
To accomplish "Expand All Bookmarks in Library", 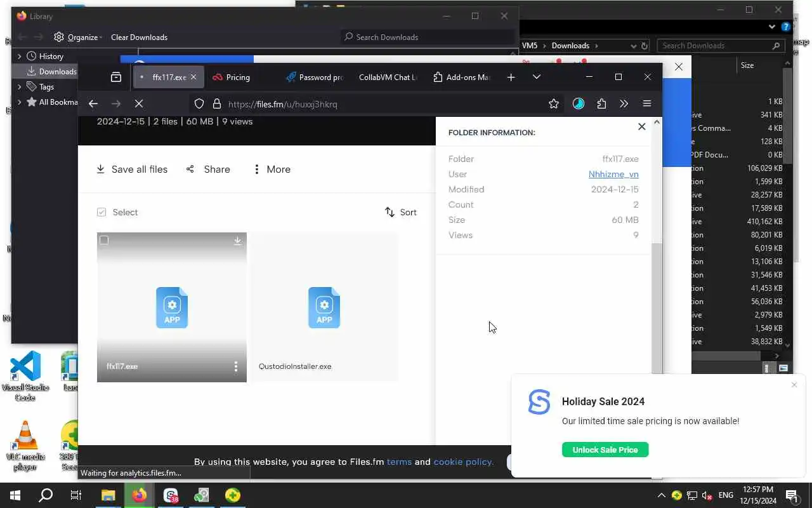I will (x=19, y=102).
